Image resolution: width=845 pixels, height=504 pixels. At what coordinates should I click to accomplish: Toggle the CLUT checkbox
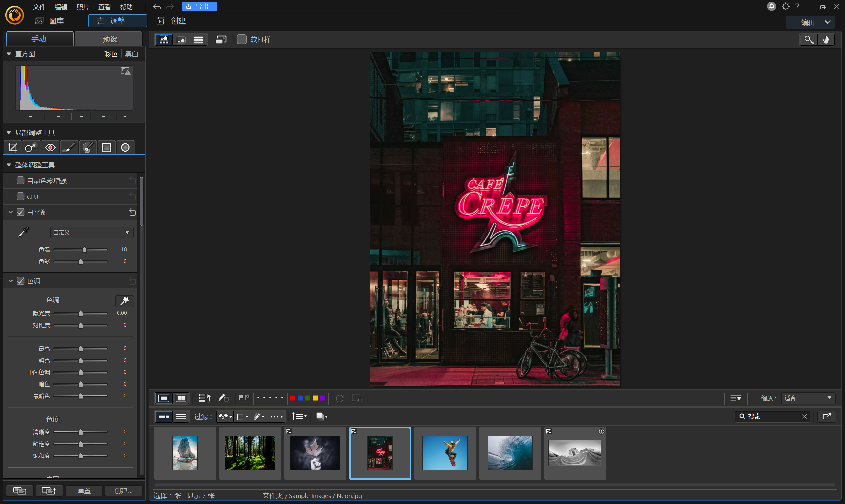(20, 196)
